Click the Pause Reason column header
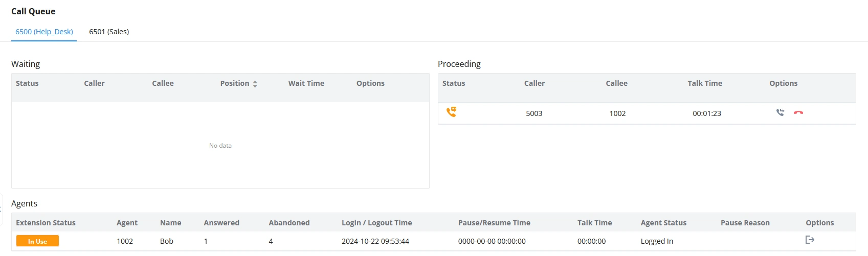This screenshot has height=256, width=868. click(745, 223)
